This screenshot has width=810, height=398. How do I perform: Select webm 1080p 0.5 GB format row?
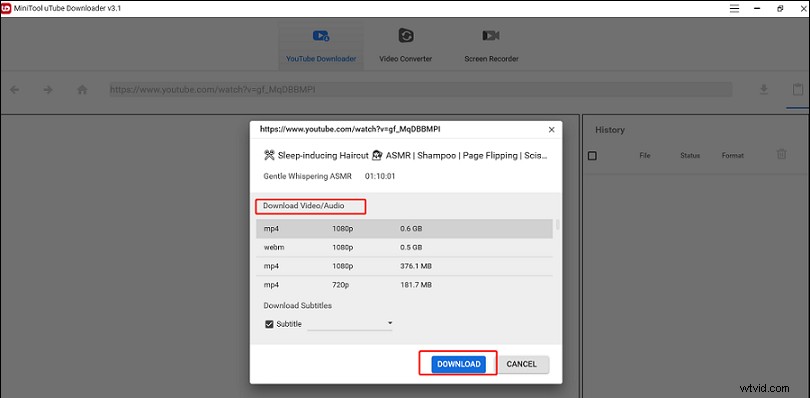coord(404,248)
